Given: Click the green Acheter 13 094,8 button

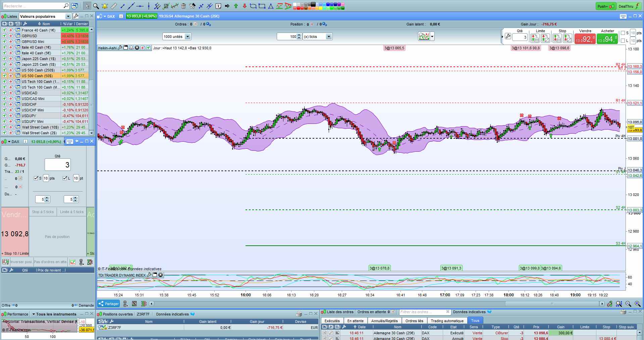Looking at the screenshot, I should point(607,39).
